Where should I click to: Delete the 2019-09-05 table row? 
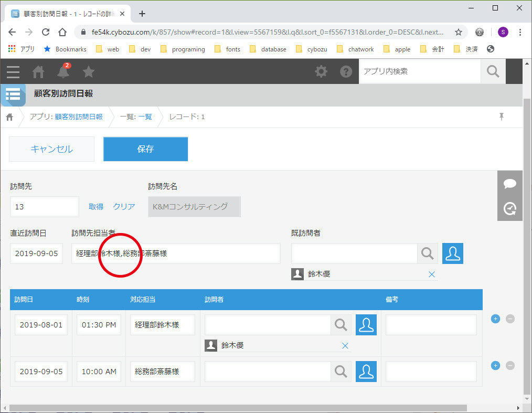pos(510,365)
